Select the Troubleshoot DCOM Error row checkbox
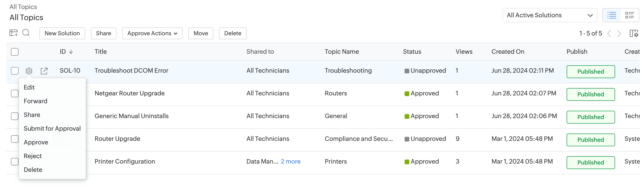The width and height of the screenshot is (644, 196). pos(15,71)
